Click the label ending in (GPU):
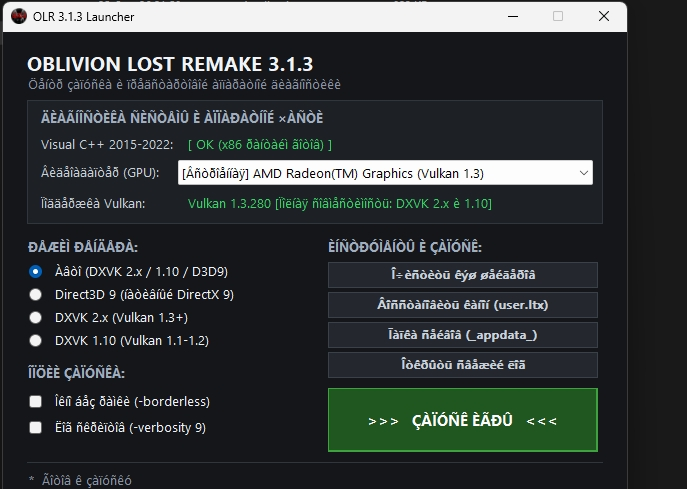Viewport: 687px width, 489px height. [x=100, y=173]
